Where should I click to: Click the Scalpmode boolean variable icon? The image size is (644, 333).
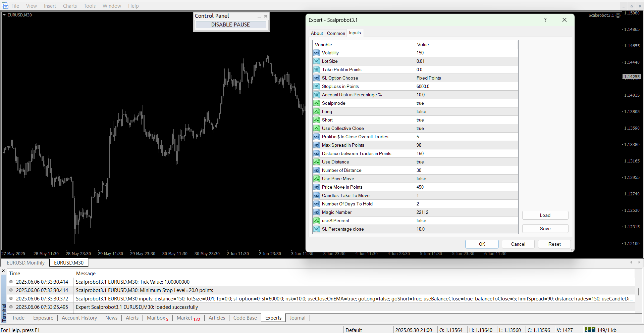click(x=317, y=103)
